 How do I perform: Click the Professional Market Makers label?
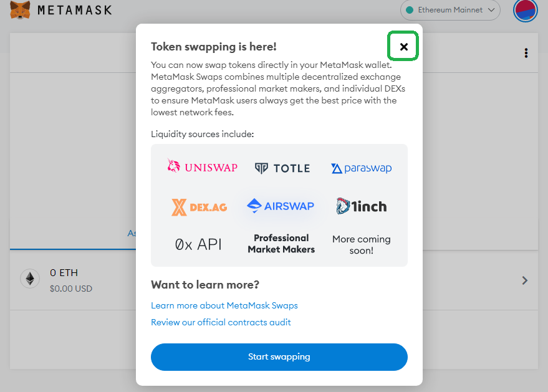281,244
